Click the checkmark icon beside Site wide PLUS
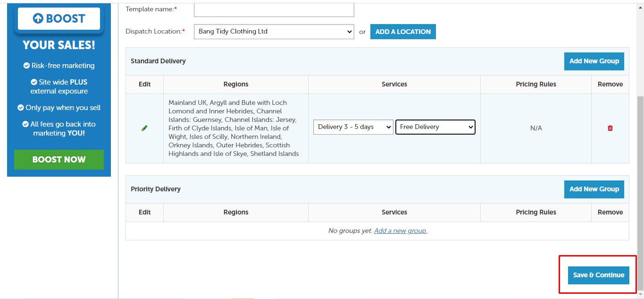This screenshot has width=644, height=299. coord(34,82)
